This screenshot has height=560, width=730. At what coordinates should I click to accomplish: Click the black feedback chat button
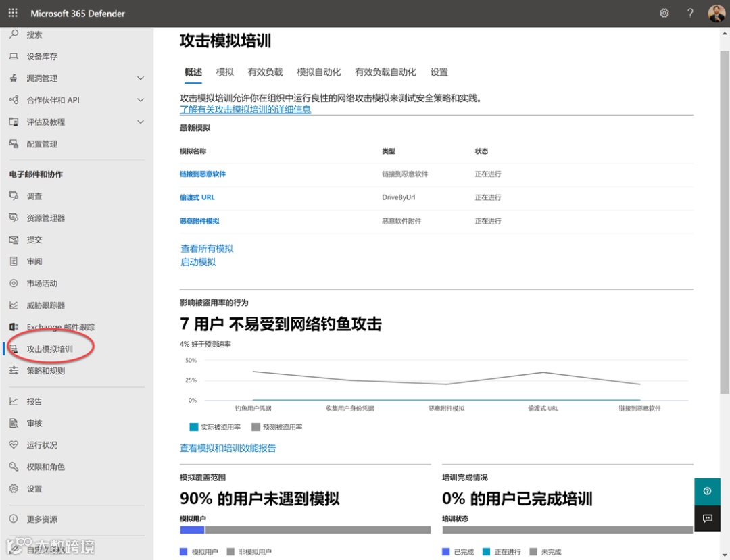[707, 518]
